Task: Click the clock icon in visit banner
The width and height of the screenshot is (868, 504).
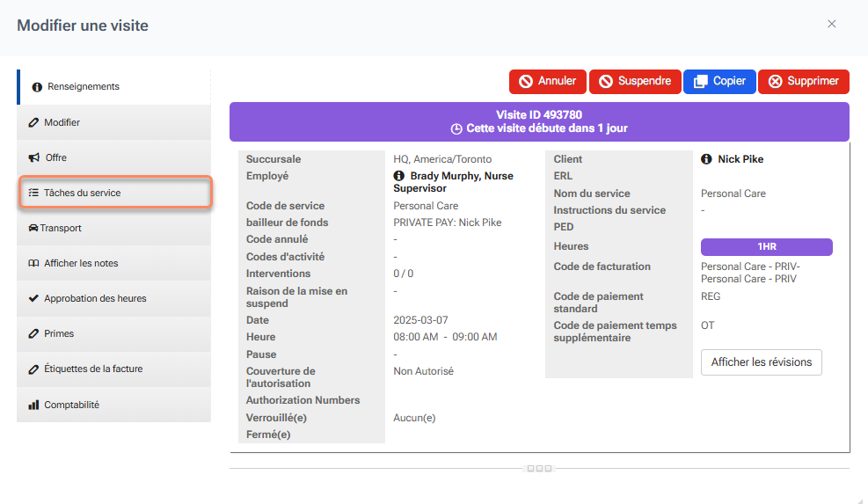Action: click(x=456, y=128)
